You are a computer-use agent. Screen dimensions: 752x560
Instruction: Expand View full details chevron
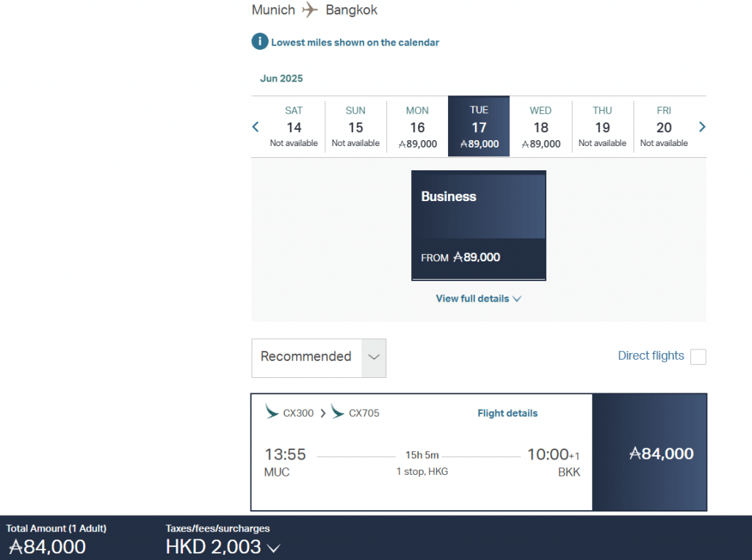(x=517, y=299)
